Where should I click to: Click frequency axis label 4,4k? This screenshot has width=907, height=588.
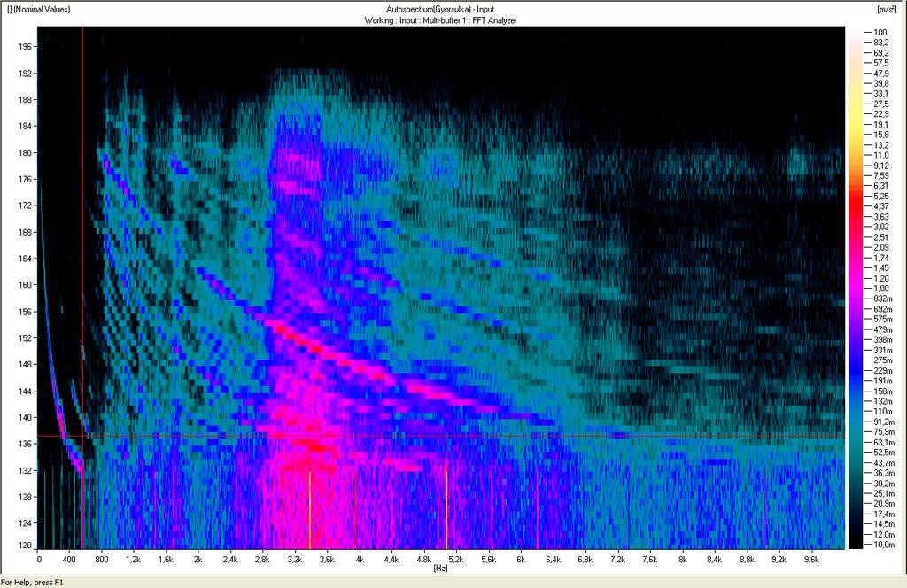point(391,560)
